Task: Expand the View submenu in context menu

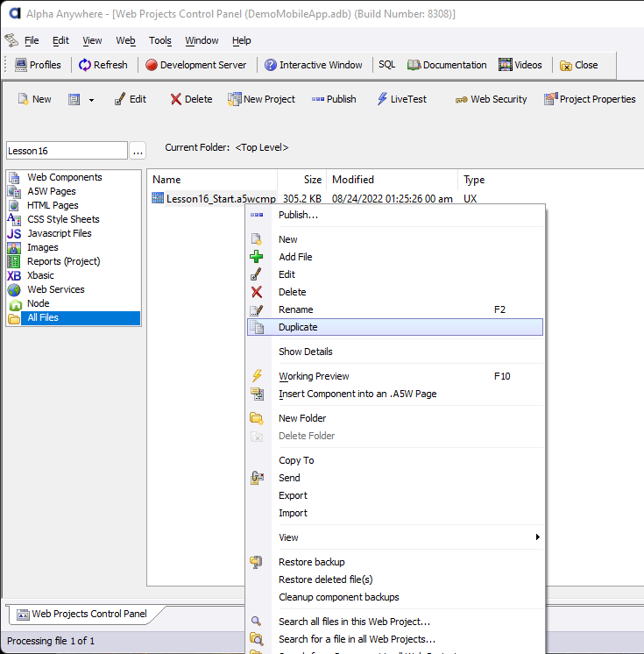Action: pos(395,537)
